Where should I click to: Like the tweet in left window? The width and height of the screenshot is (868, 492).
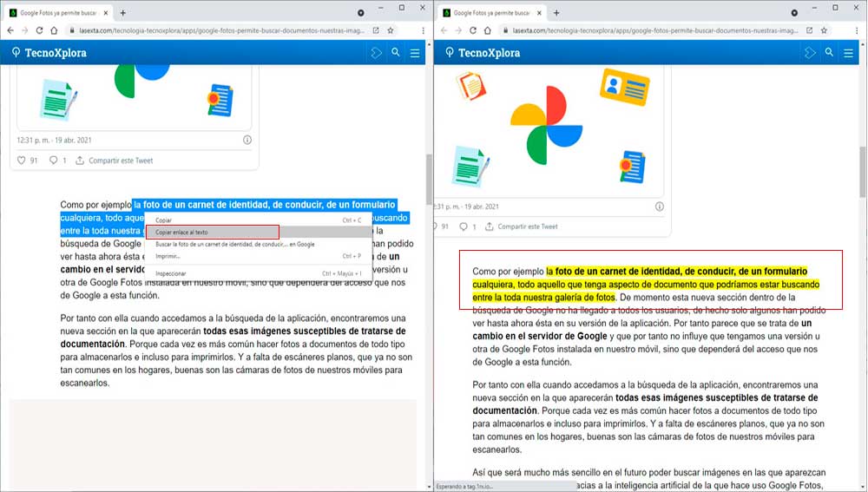21,161
